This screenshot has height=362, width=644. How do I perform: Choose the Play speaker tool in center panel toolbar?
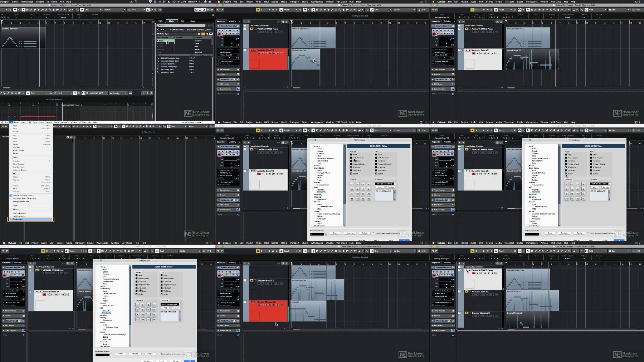click(x=355, y=130)
